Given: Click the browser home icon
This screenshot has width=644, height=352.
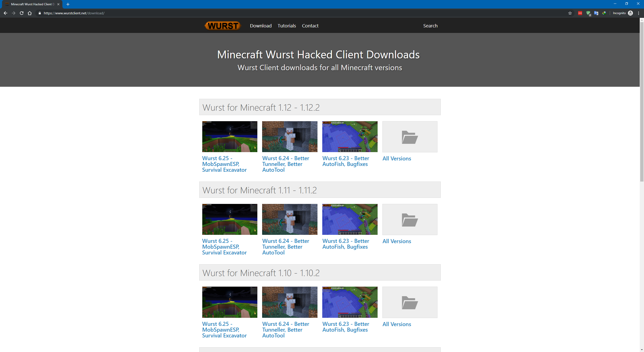Looking at the screenshot, I should click(x=30, y=13).
